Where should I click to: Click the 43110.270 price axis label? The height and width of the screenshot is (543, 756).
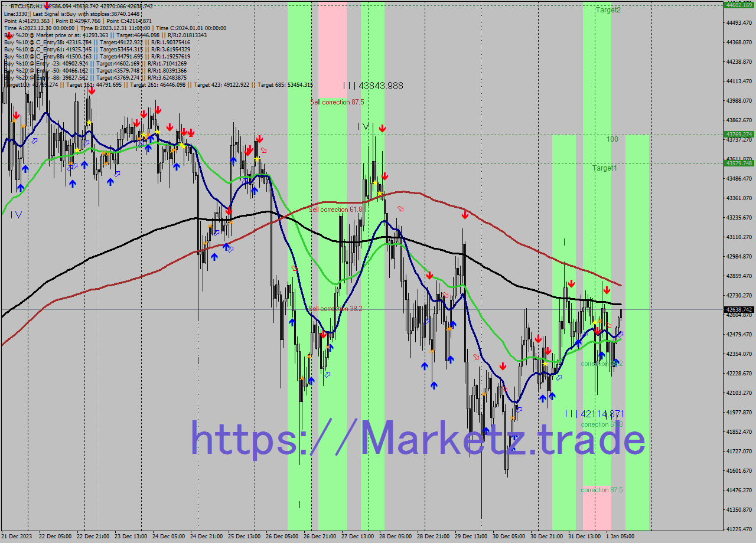coord(740,237)
